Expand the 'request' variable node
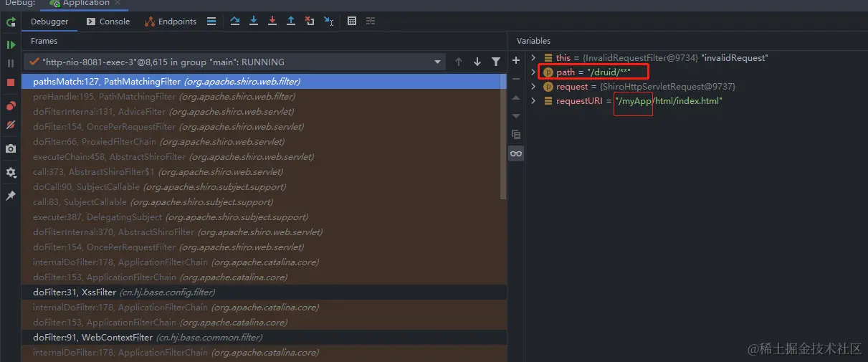Image resolution: width=868 pixels, height=362 pixels. coord(533,87)
